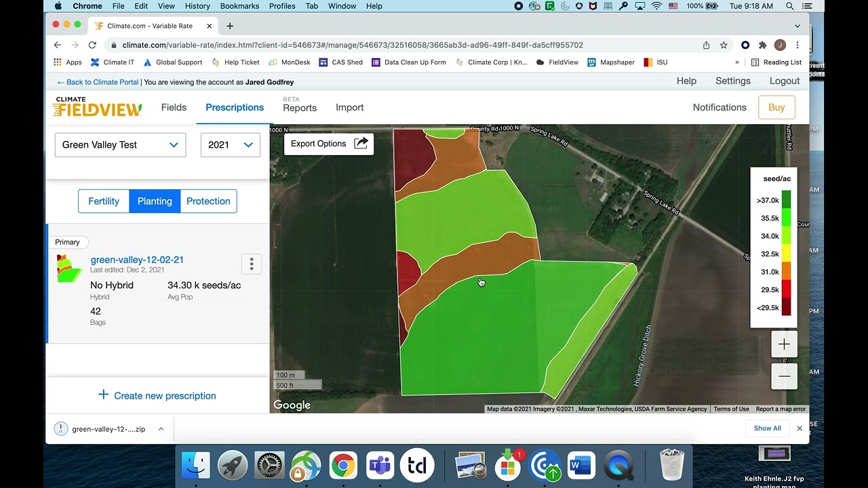Select the Protection toggle
Screen dimensions: 868x488
(208, 201)
